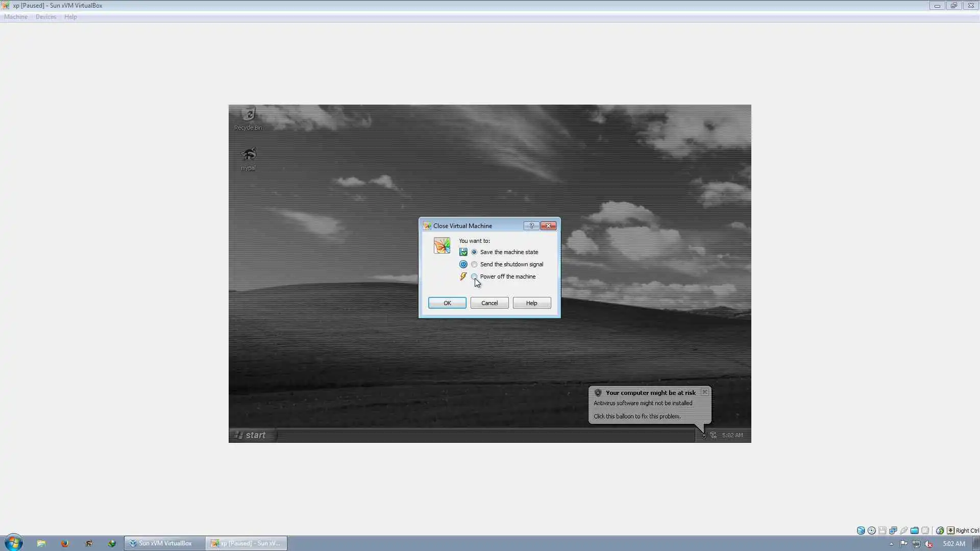Open the Devices menu

[46, 17]
